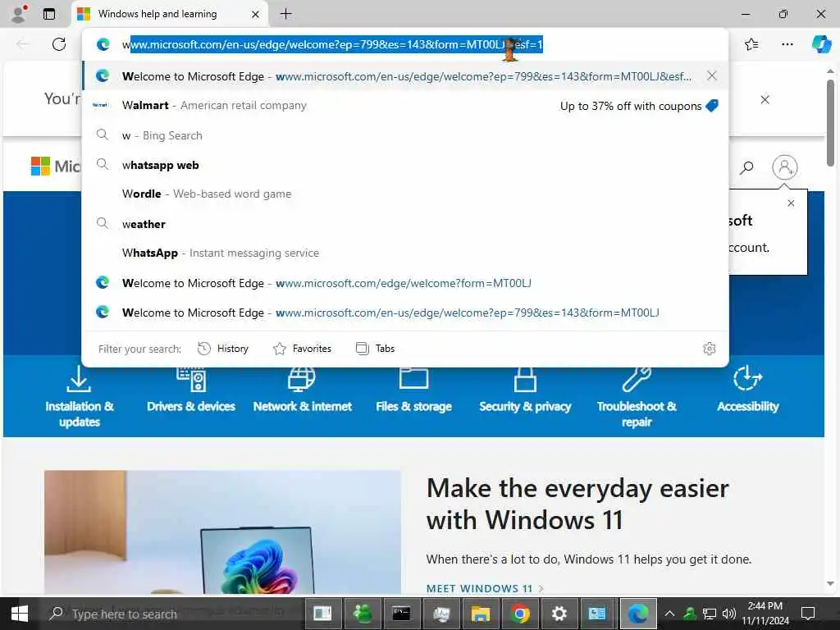Open Drivers & devices category
The width and height of the screenshot is (840, 630).
191,390
